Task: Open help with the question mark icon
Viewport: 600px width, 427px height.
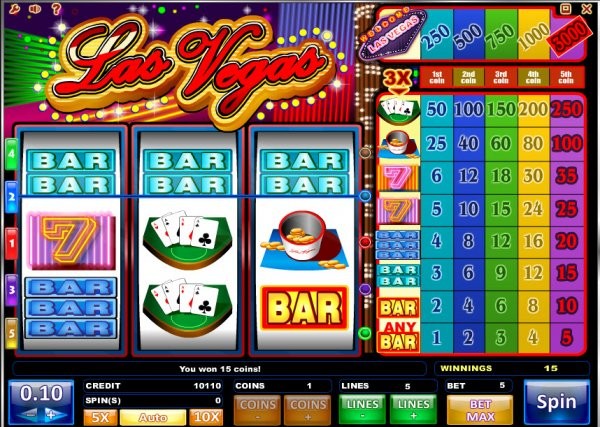Action: click(56, 8)
